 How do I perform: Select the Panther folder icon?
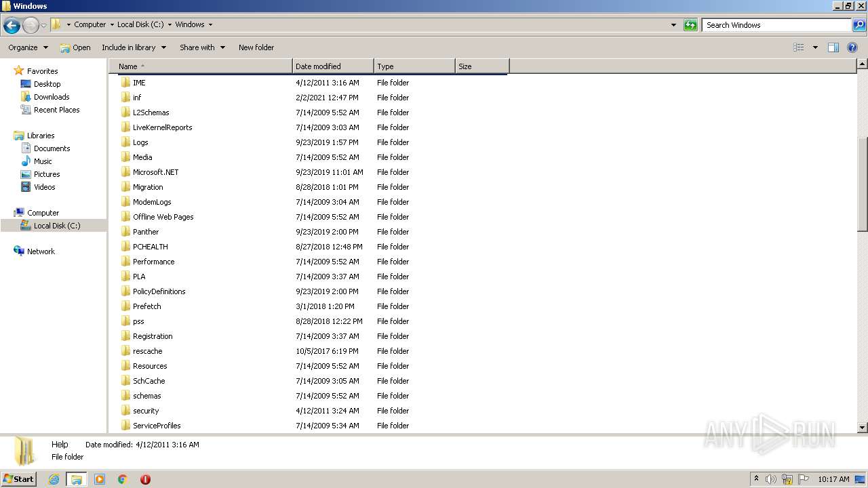click(125, 232)
